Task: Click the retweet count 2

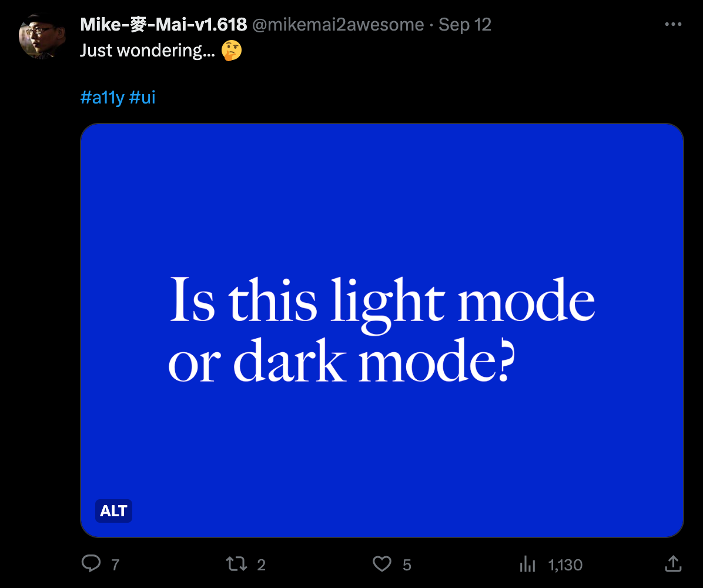Action: [262, 564]
